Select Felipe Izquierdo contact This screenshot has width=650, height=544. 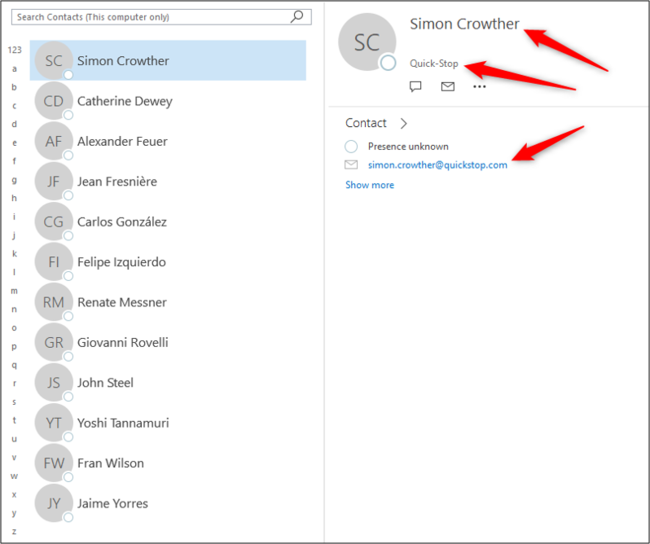coord(168,262)
